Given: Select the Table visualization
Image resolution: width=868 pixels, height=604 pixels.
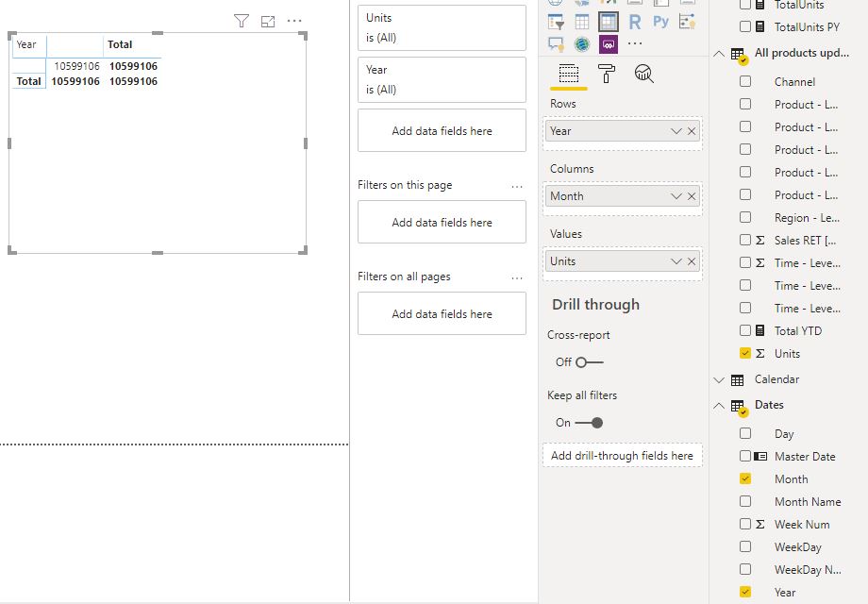Looking at the screenshot, I should point(582,22).
